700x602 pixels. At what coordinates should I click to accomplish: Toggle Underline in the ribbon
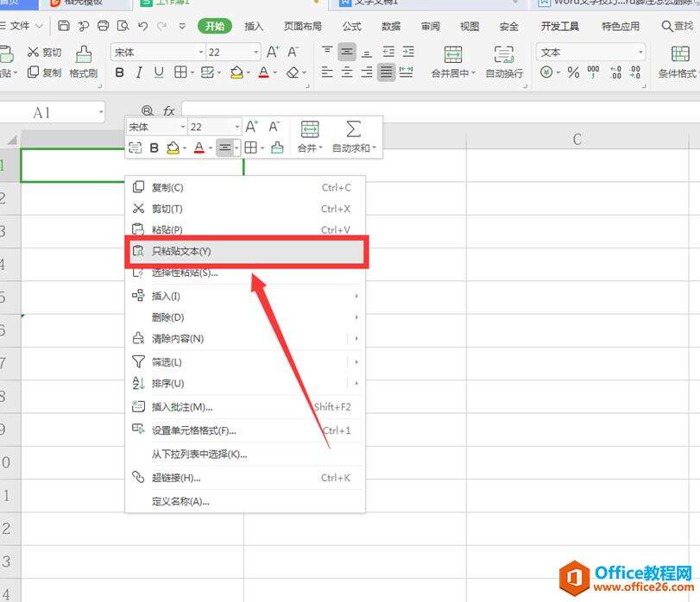click(159, 72)
